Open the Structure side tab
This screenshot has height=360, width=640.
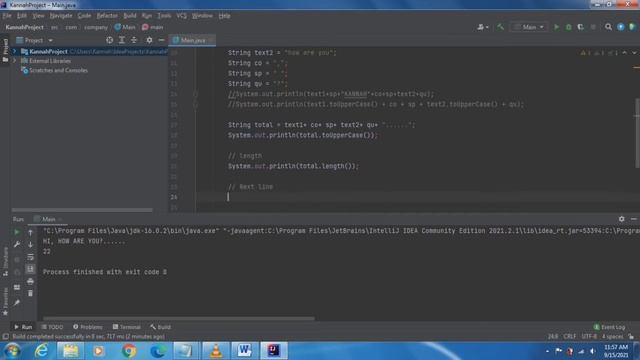click(5, 261)
